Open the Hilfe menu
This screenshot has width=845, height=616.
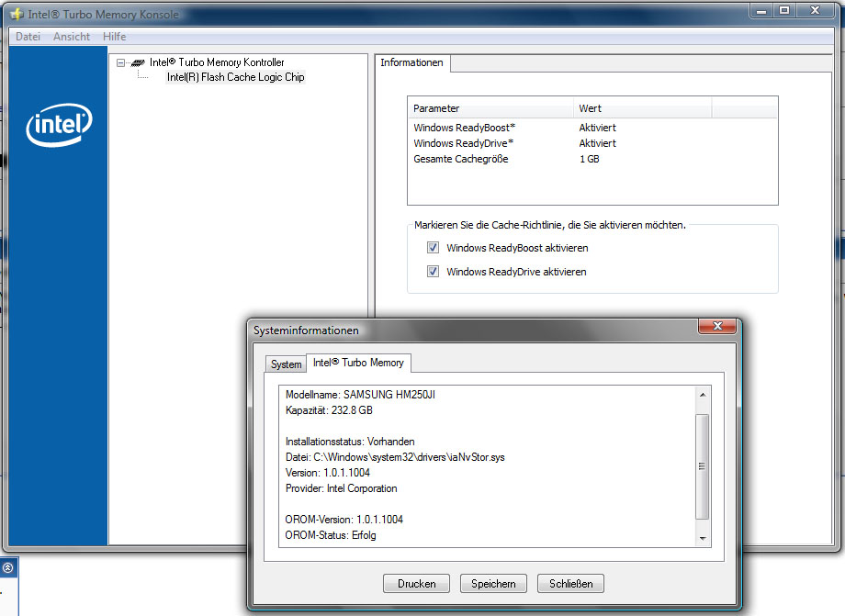coord(114,37)
